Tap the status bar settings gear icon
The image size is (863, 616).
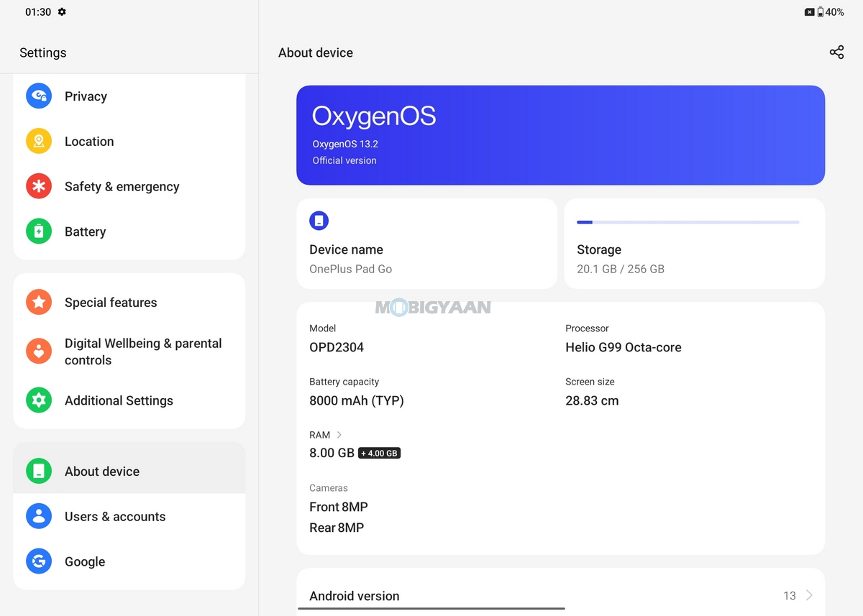coord(62,12)
